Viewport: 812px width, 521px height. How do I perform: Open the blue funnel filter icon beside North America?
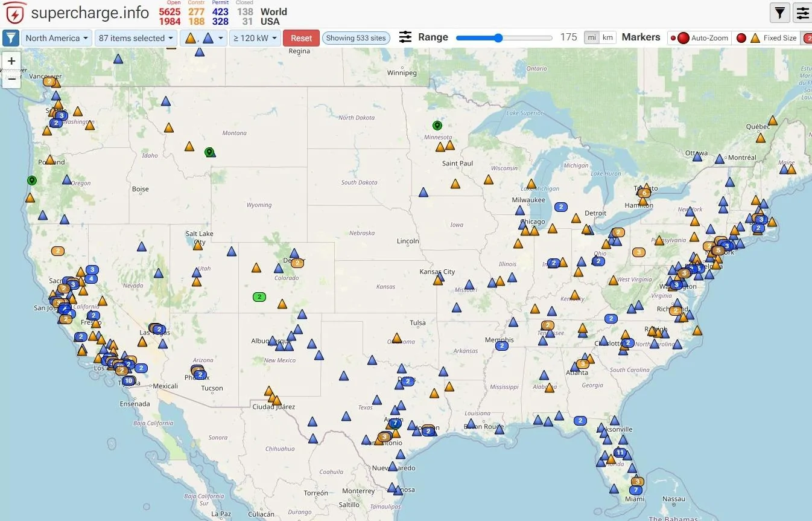pos(11,38)
